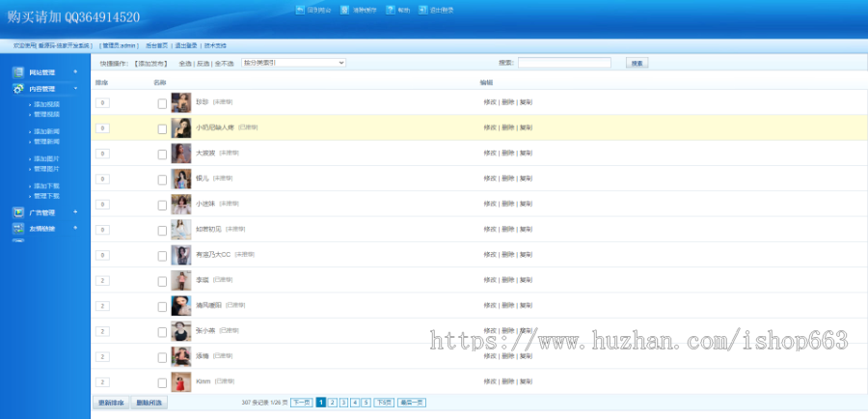The image size is (868, 419).
Task: Click 复制 in the 小迷妹 row
Action: (x=526, y=204)
